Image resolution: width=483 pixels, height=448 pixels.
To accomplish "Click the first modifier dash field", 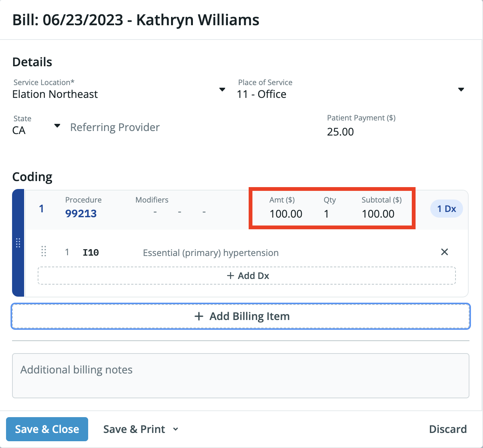I will click(x=154, y=212).
